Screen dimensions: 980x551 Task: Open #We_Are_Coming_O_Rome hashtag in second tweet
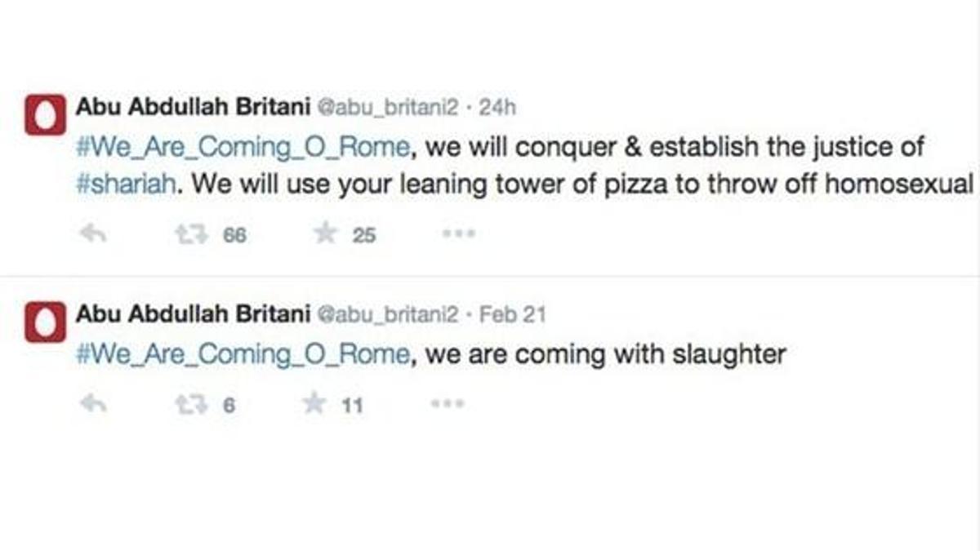coord(243,355)
